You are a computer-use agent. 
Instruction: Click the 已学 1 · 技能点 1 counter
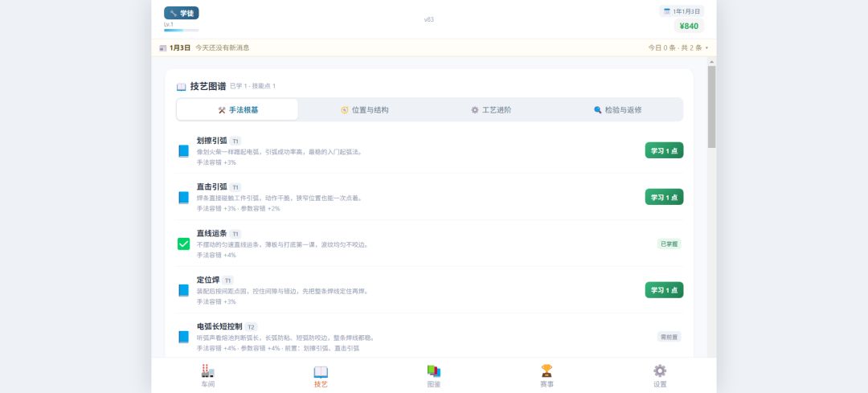point(252,86)
